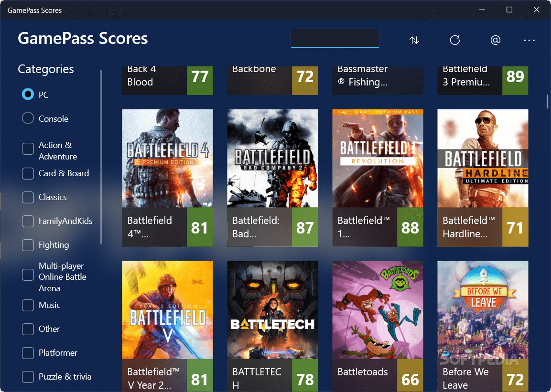The width and height of the screenshot is (551, 392).
Task: Click score 88 next to 'Battlefield™ 1...'
Action: [410, 227]
